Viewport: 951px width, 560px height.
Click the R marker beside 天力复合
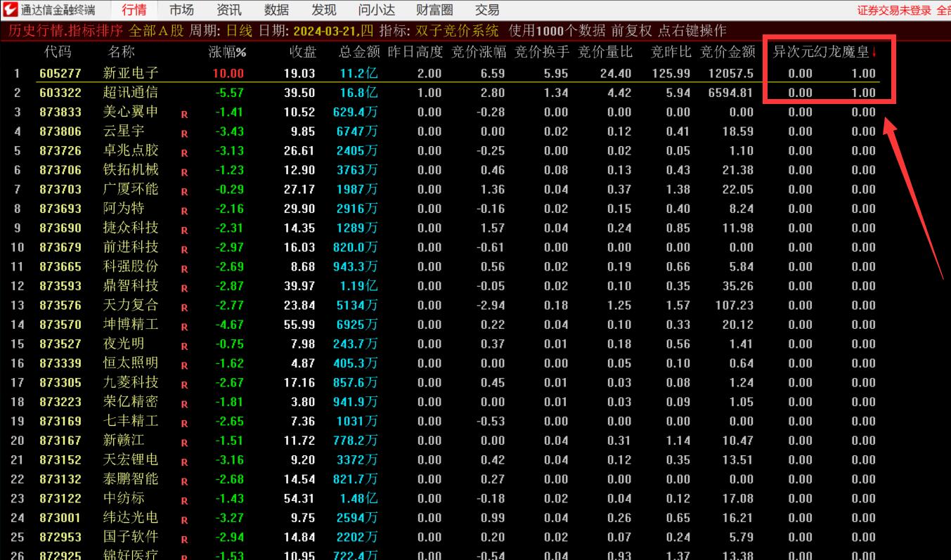coord(184,307)
